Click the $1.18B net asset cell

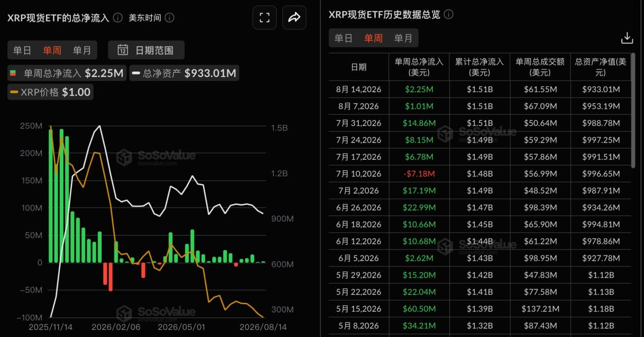pos(600,309)
